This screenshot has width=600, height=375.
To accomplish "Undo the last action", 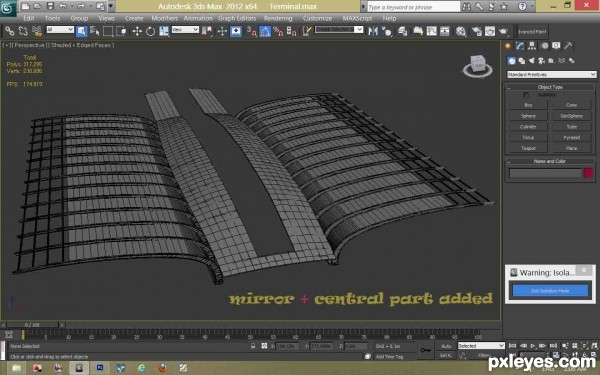I will coord(63,6).
